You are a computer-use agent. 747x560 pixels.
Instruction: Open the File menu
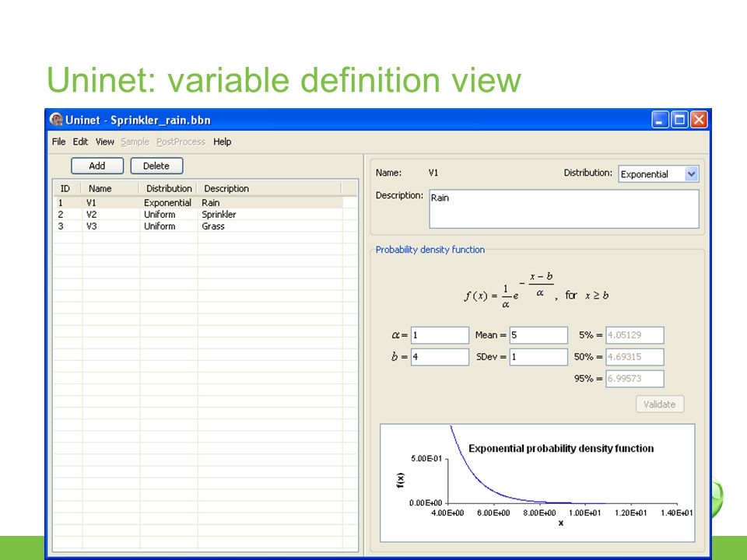click(58, 142)
